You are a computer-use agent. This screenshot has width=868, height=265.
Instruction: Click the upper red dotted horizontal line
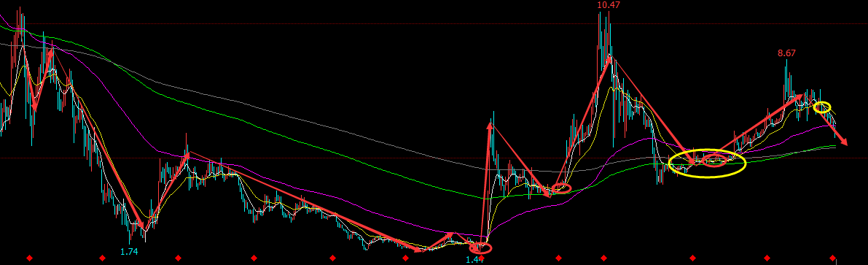[434, 24]
